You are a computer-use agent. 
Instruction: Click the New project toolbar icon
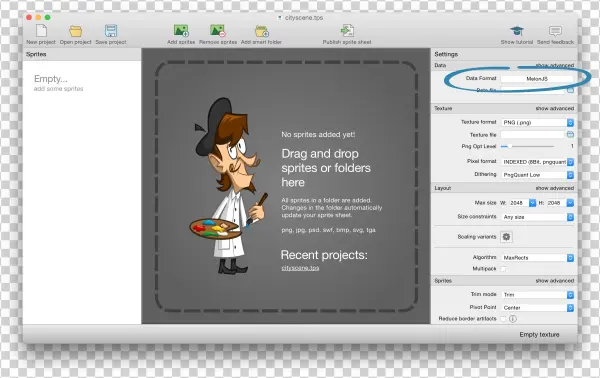point(41,31)
